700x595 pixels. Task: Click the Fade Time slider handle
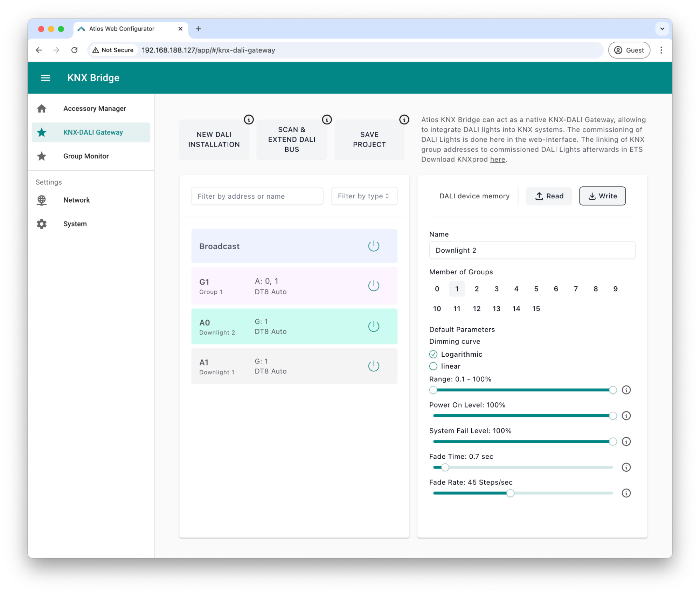(x=445, y=467)
